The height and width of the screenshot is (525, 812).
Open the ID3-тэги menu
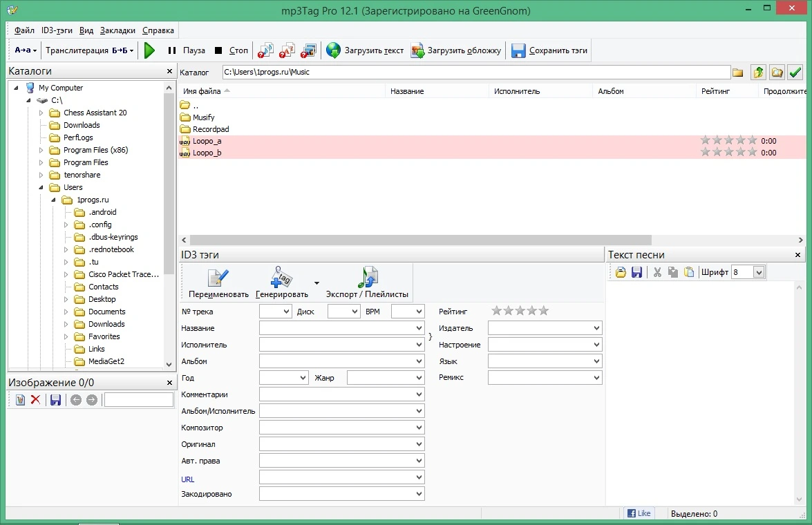pos(57,30)
